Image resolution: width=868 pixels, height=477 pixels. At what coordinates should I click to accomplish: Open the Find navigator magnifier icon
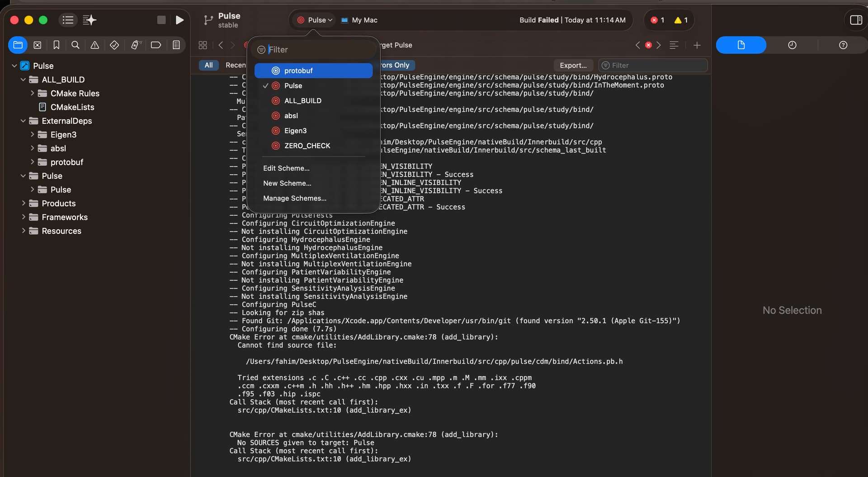click(75, 45)
